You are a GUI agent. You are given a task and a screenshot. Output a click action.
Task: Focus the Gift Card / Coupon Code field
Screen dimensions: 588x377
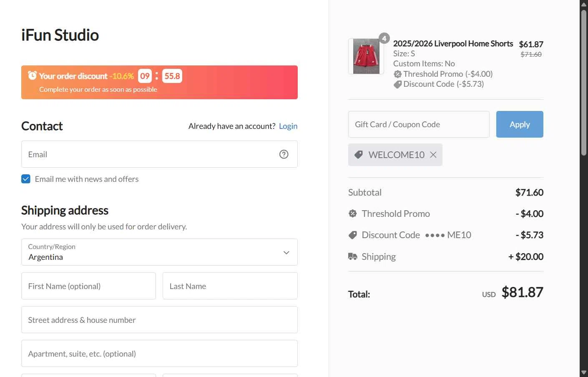tap(419, 124)
